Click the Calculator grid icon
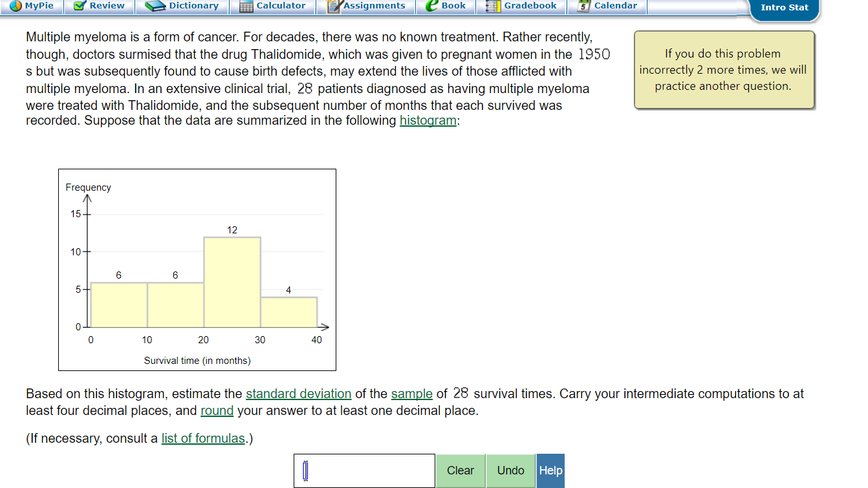The width and height of the screenshot is (868, 488). [x=246, y=6]
